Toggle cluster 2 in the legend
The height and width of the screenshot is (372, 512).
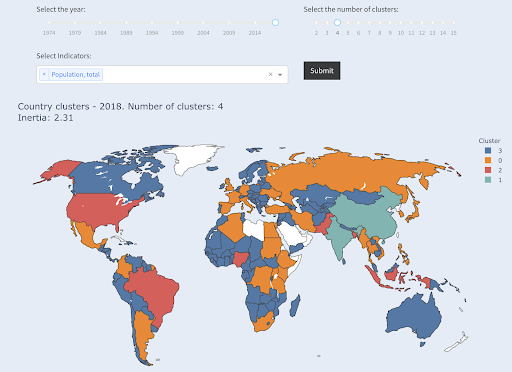[x=493, y=170]
